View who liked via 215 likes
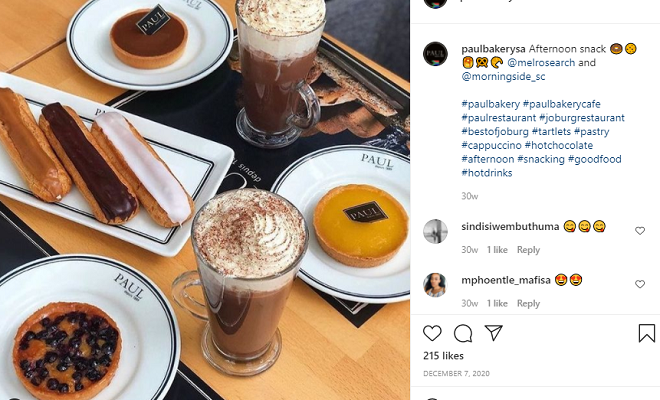The height and width of the screenshot is (400, 660). pyautogui.click(x=443, y=356)
